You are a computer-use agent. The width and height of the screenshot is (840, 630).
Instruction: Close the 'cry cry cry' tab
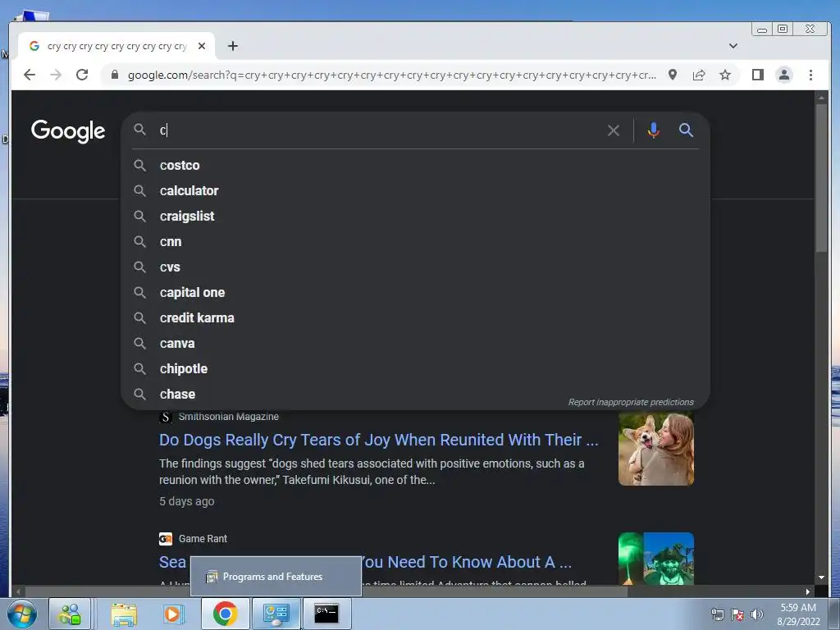click(202, 46)
